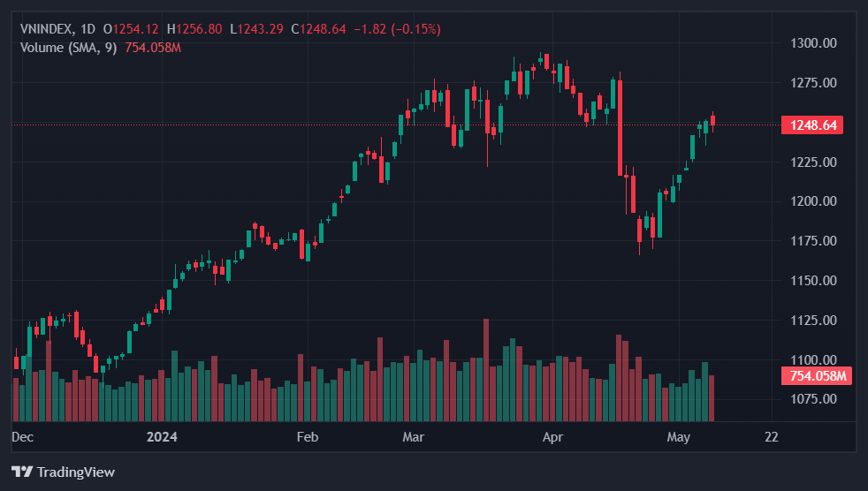The image size is (868, 491).
Task: Click the TradingView logo icon
Action: click(x=22, y=472)
